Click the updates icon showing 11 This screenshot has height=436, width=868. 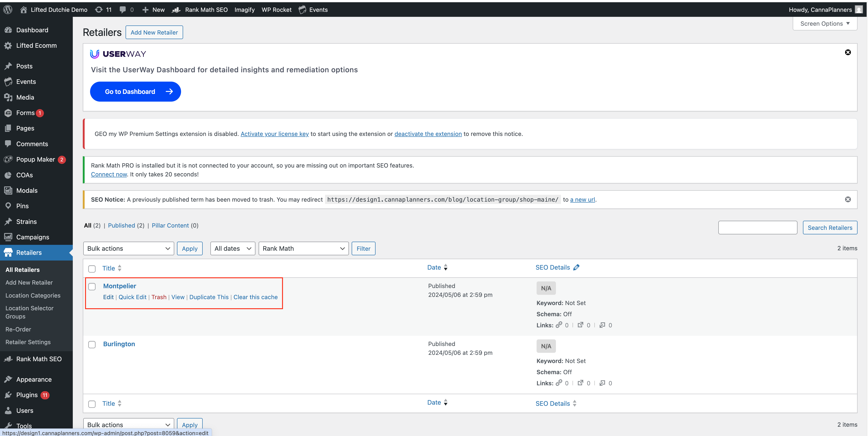click(x=99, y=9)
